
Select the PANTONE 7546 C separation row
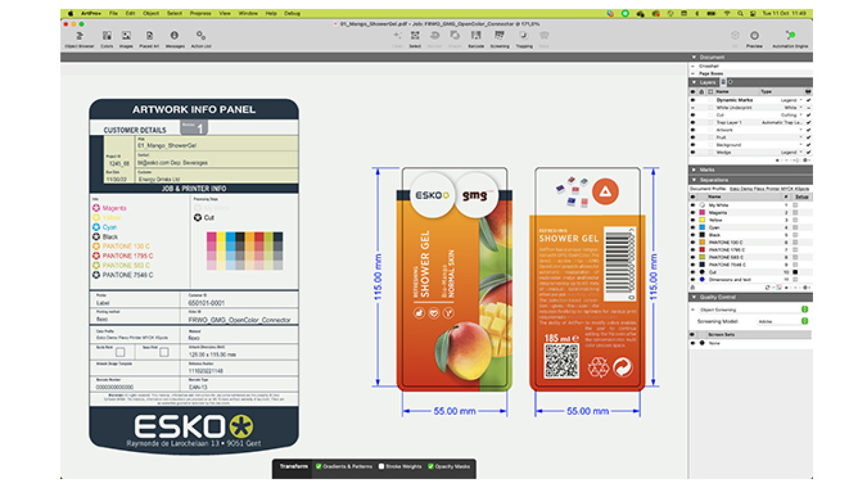coord(751,264)
